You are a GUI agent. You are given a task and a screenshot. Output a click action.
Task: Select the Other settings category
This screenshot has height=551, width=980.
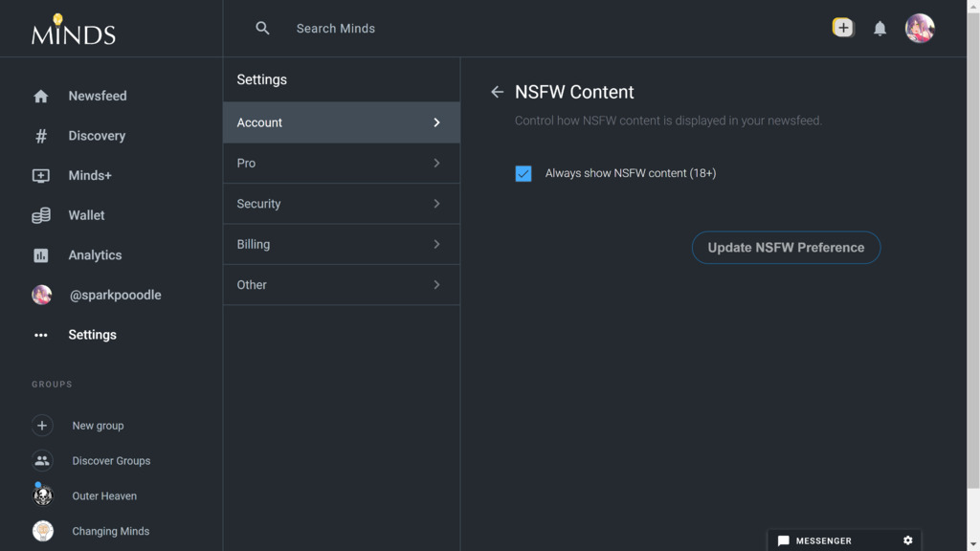(342, 285)
